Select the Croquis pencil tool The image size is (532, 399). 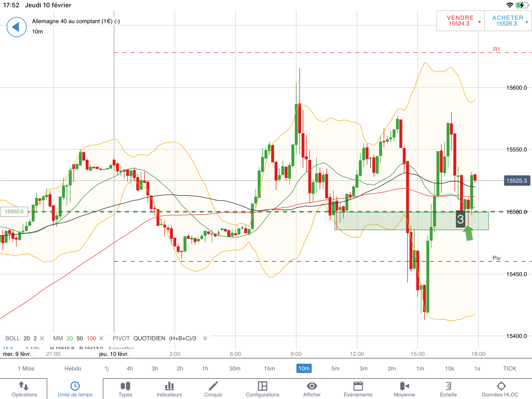pyautogui.click(x=213, y=386)
